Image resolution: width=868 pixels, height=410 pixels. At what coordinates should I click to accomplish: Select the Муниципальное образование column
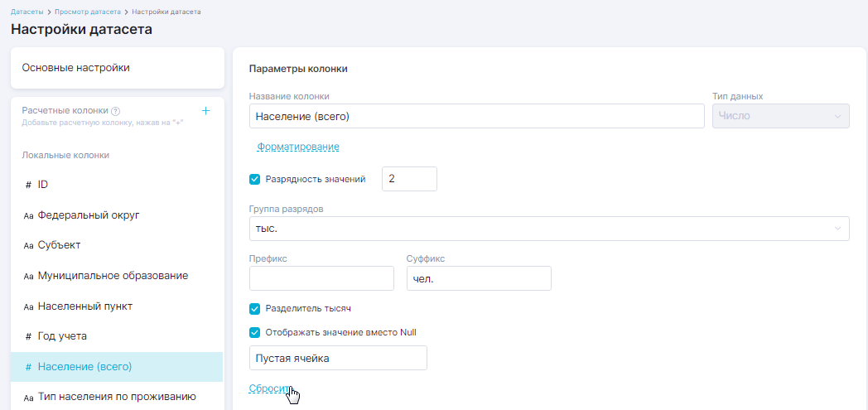point(113,276)
